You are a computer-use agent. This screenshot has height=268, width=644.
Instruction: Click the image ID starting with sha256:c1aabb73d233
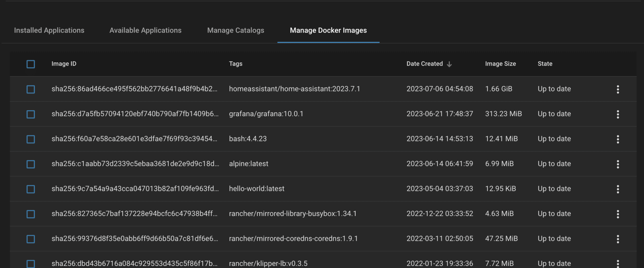pyautogui.click(x=135, y=163)
